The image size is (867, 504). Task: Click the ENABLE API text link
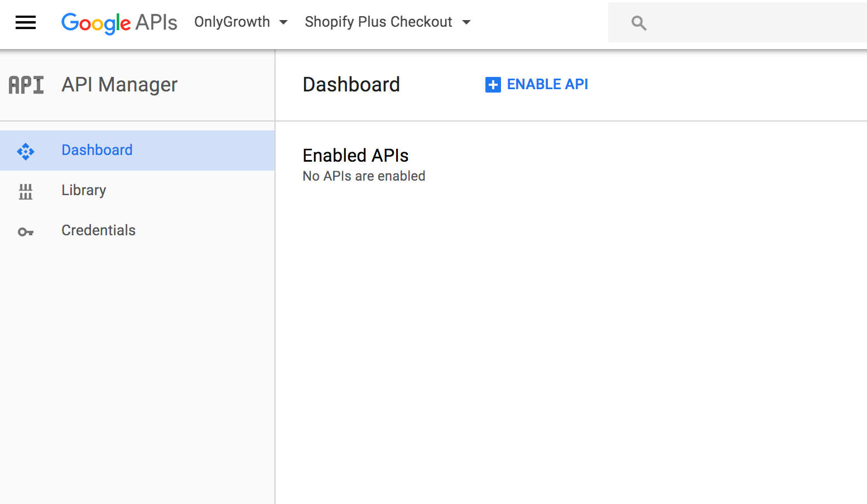tap(547, 84)
